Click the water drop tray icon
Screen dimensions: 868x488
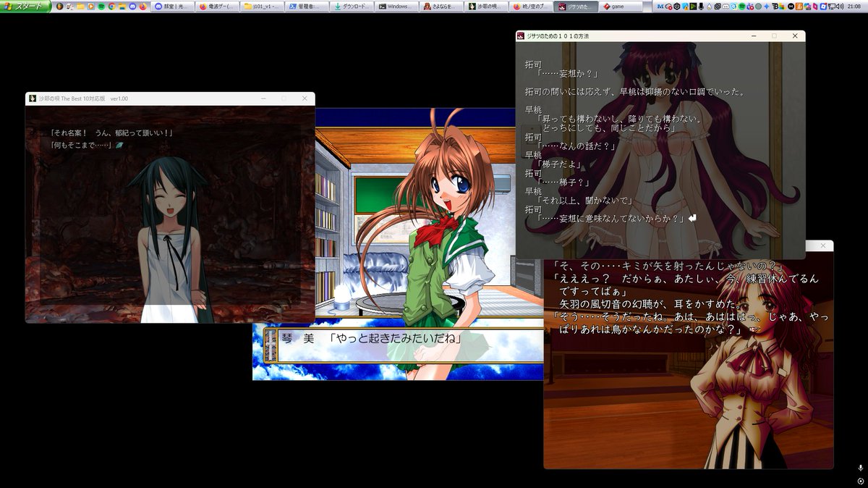[709, 7]
